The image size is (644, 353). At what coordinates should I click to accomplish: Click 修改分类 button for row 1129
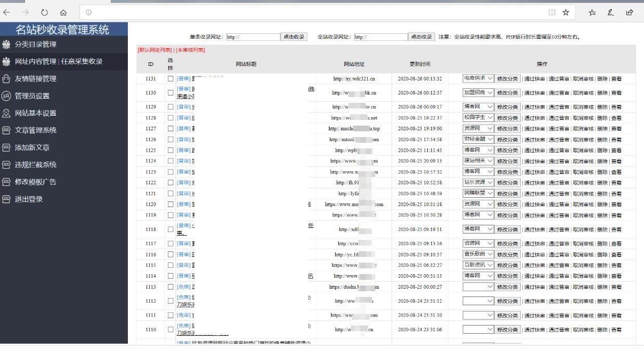click(x=507, y=107)
